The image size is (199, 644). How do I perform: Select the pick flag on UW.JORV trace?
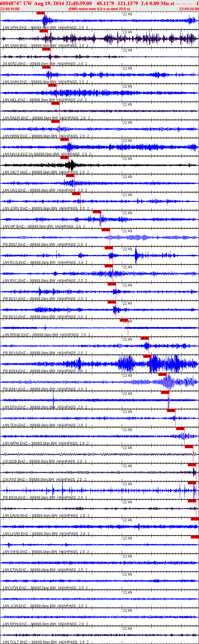76,194
